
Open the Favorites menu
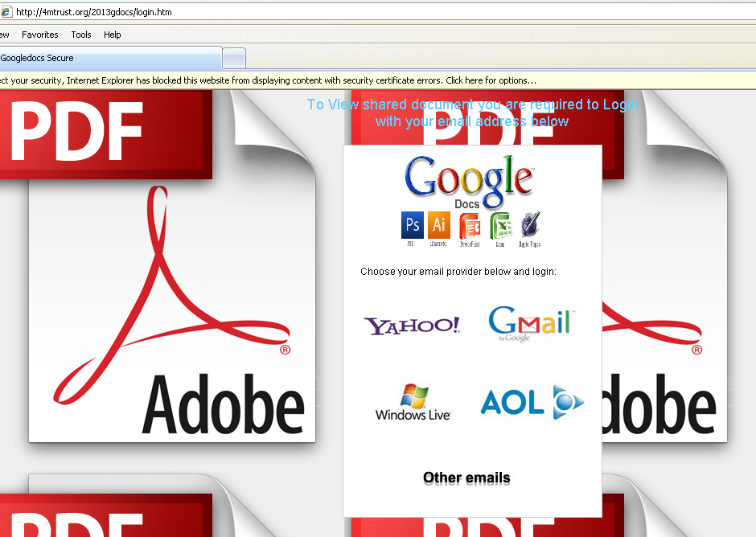click(39, 35)
